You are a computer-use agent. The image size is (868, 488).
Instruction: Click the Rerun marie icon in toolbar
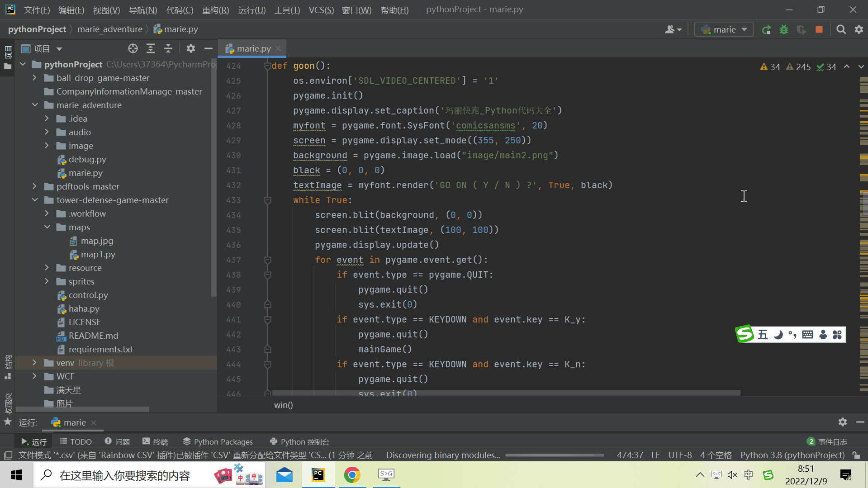(x=766, y=30)
